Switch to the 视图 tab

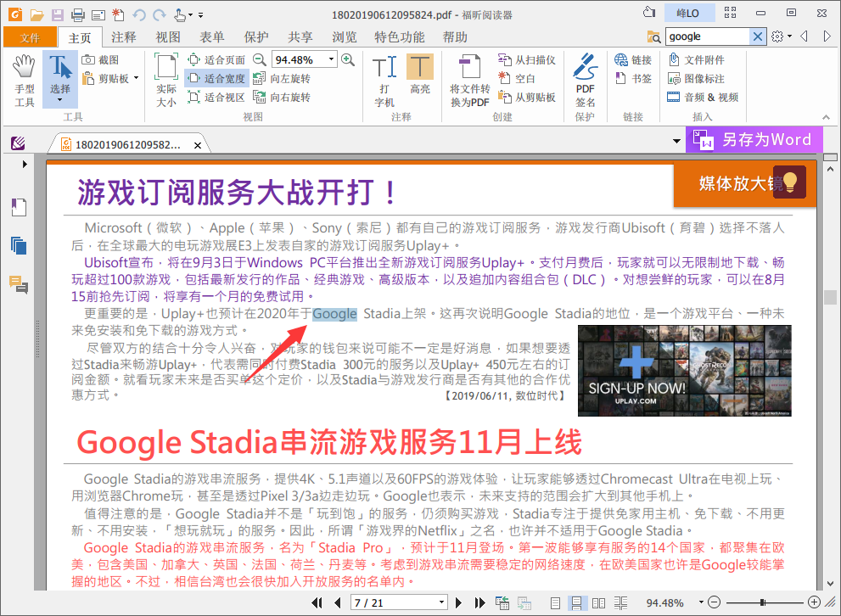pyautogui.click(x=168, y=37)
